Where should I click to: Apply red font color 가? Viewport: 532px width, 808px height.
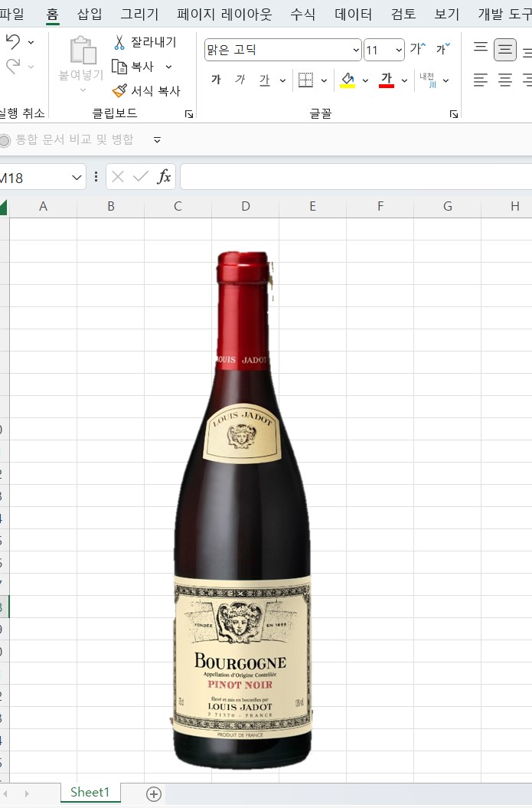pyautogui.click(x=387, y=80)
